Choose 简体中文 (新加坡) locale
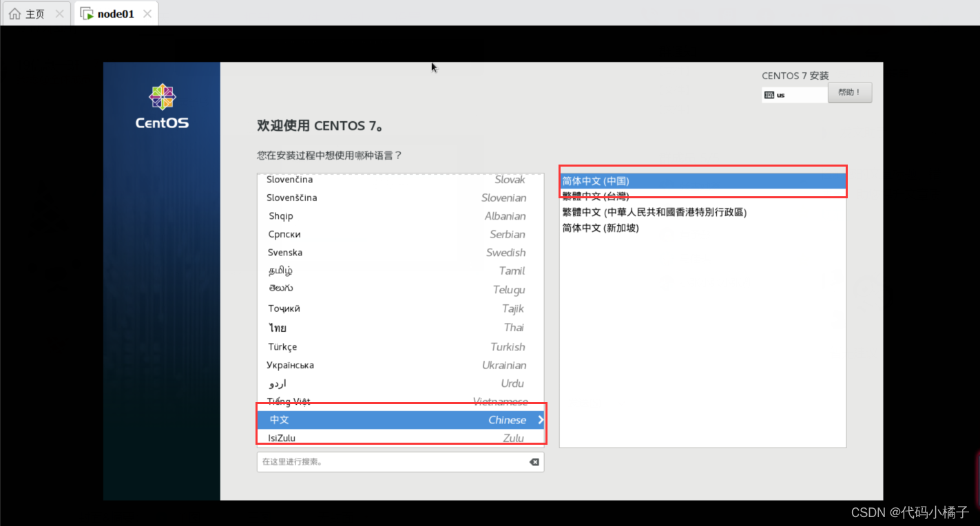Viewport: 980px width, 526px height. pos(702,228)
